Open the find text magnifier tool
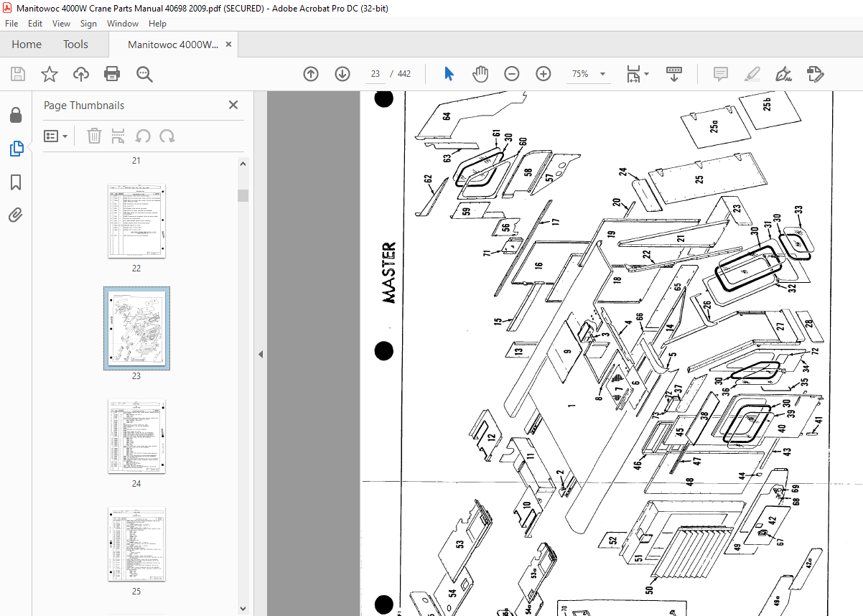This screenshot has height=616, width=863. click(144, 74)
